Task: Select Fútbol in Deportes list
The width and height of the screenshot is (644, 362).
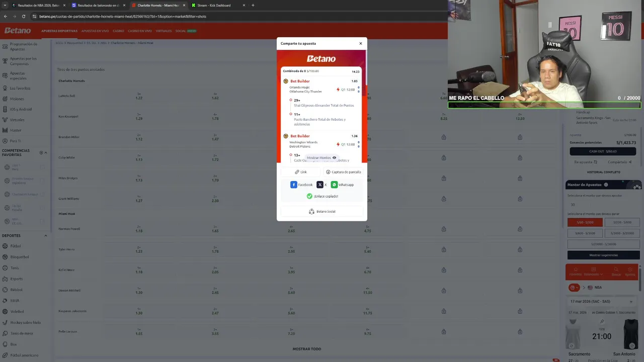Action: (16, 246)
